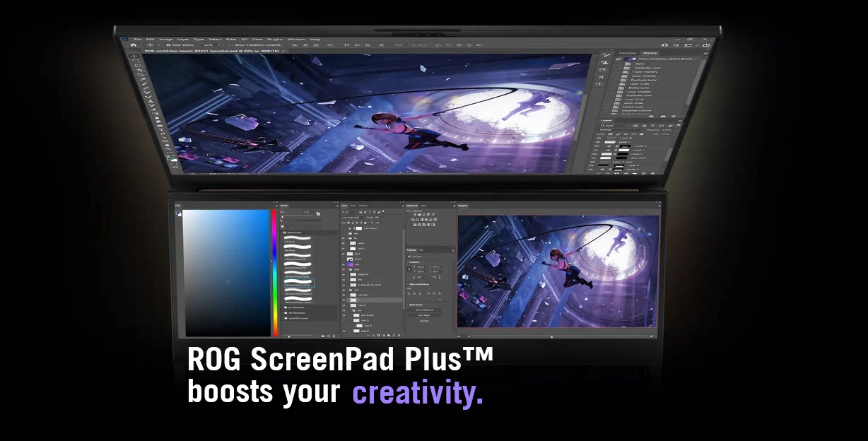Expand the Wet Media Brushes folder
The width and height of the screenshot is (868, 441).
click(283, 313)
